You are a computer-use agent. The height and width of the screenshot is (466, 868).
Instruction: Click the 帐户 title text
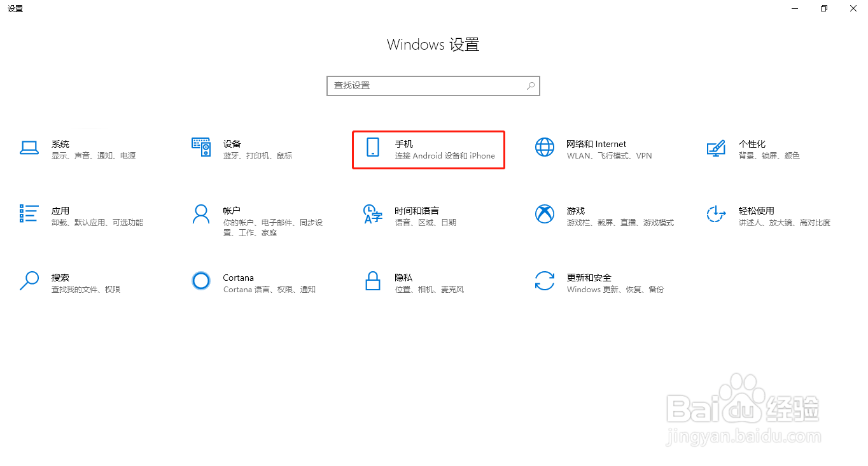coord(232,211)
